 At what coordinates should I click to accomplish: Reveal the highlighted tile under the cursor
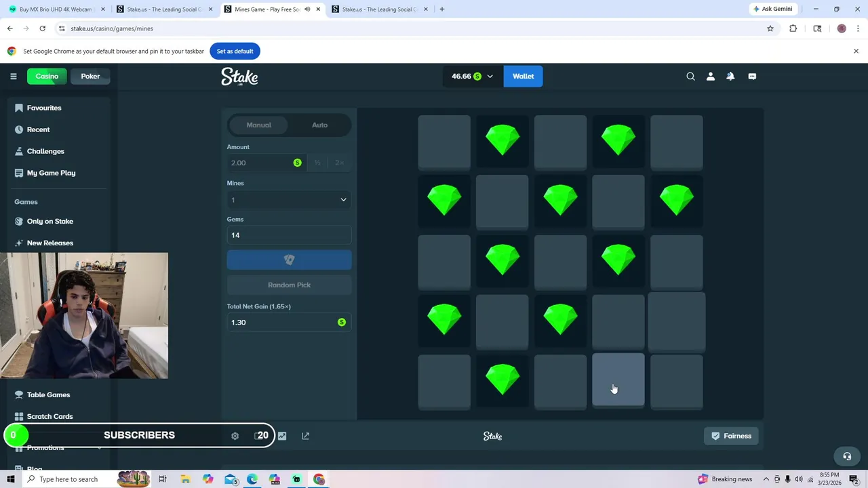[x=618, y=380]
